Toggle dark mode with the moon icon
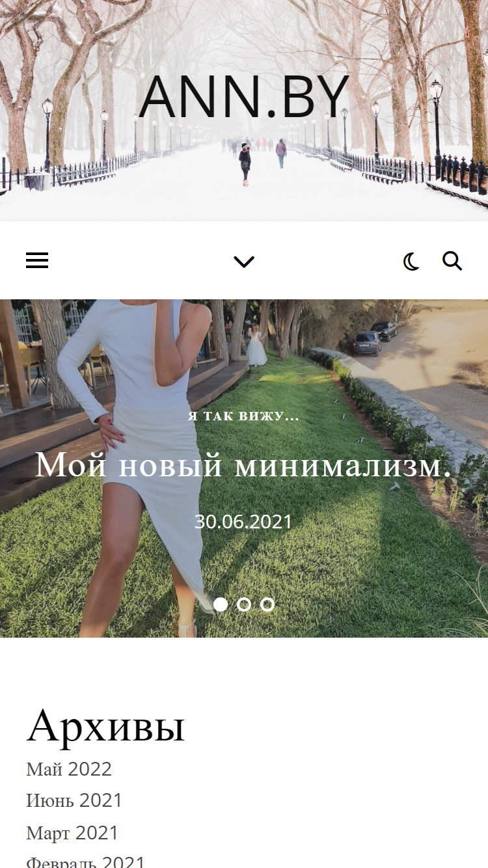This screenshot has height=868, width=488. tap(411, 262)
